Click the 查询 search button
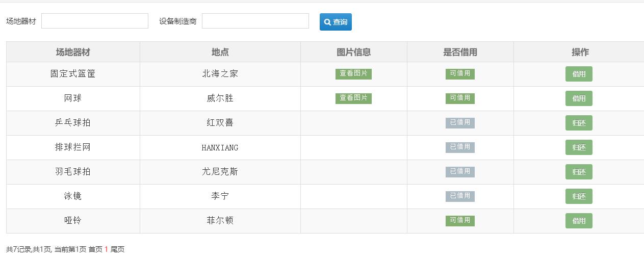Viewport: 644px width, 259px height. click(336, 22)
